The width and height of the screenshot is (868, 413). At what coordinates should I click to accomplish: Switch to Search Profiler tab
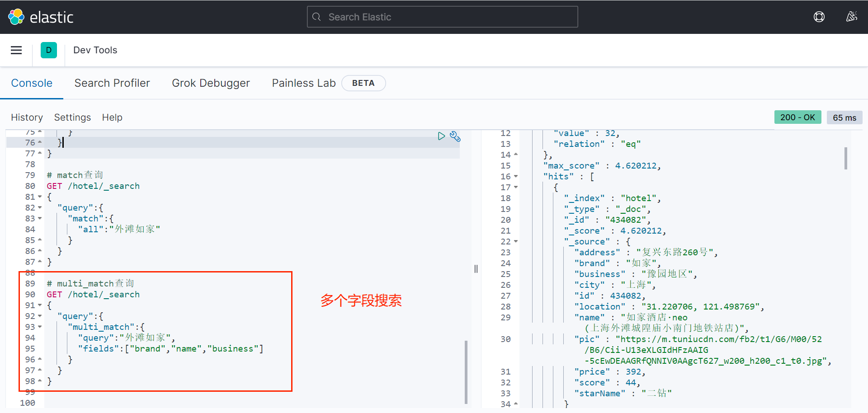112,83
